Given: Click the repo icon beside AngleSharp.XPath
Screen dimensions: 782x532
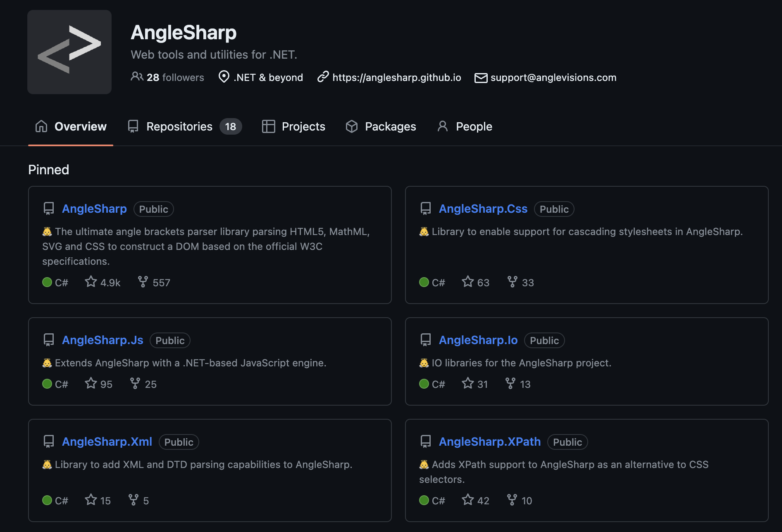Looking at the screenshot, I should tap(426, 442).
